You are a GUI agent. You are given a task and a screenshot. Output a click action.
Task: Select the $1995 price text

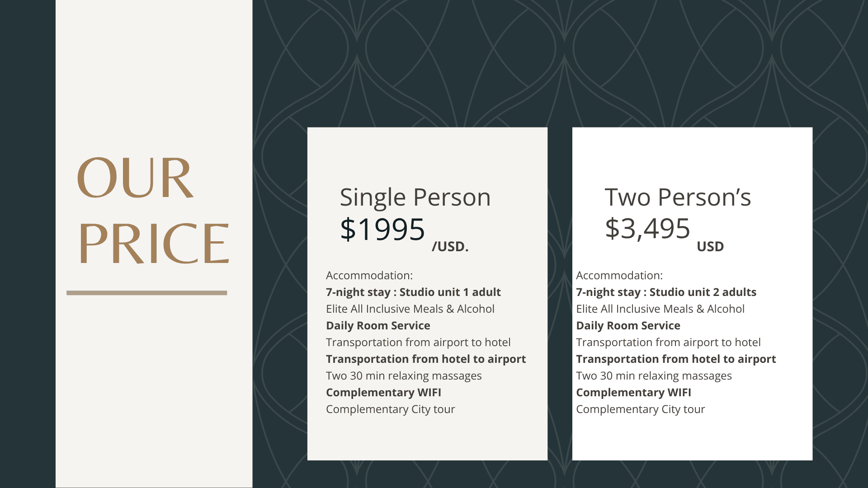pyautogui.click(x=382, y=229)
